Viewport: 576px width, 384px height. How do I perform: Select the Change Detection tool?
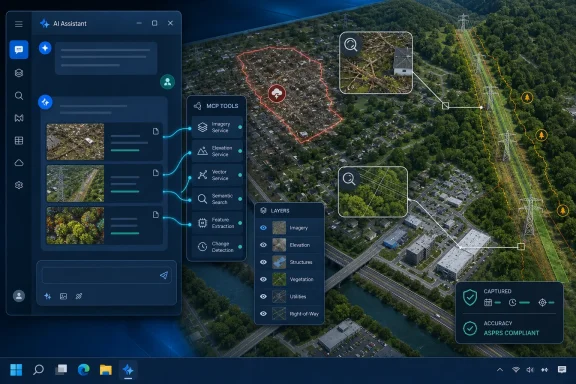217,247
